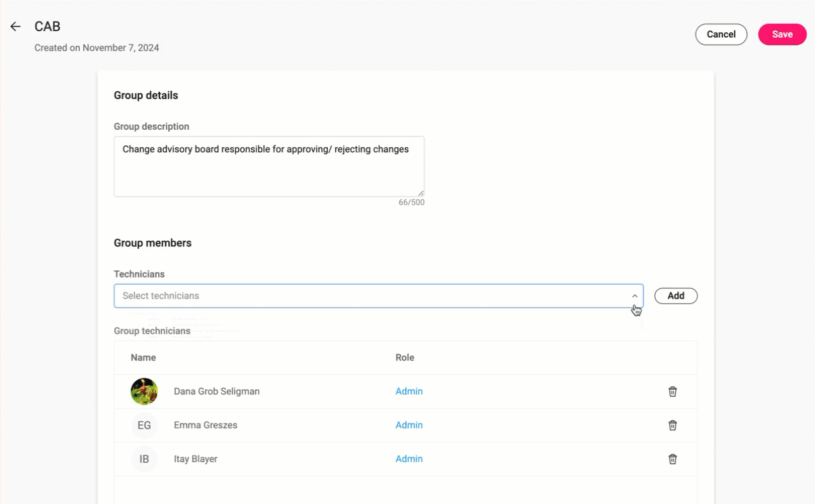Click the Name column header
Viewport: 815px width, 504px height.
143,357
